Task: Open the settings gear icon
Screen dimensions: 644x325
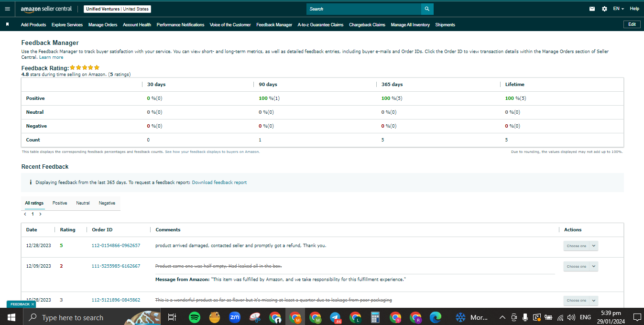Action: pyautogui.click(x=604, y=9)
